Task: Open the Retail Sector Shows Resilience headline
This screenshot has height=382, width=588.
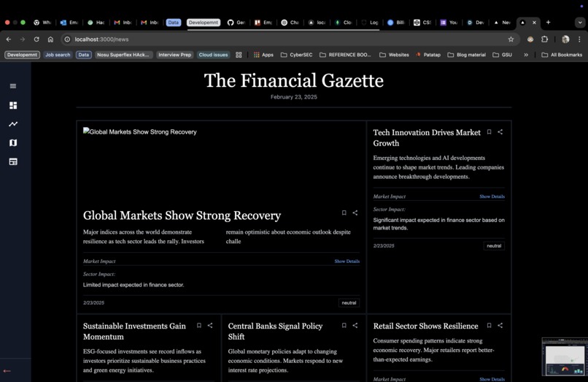Action: point(425,326)
